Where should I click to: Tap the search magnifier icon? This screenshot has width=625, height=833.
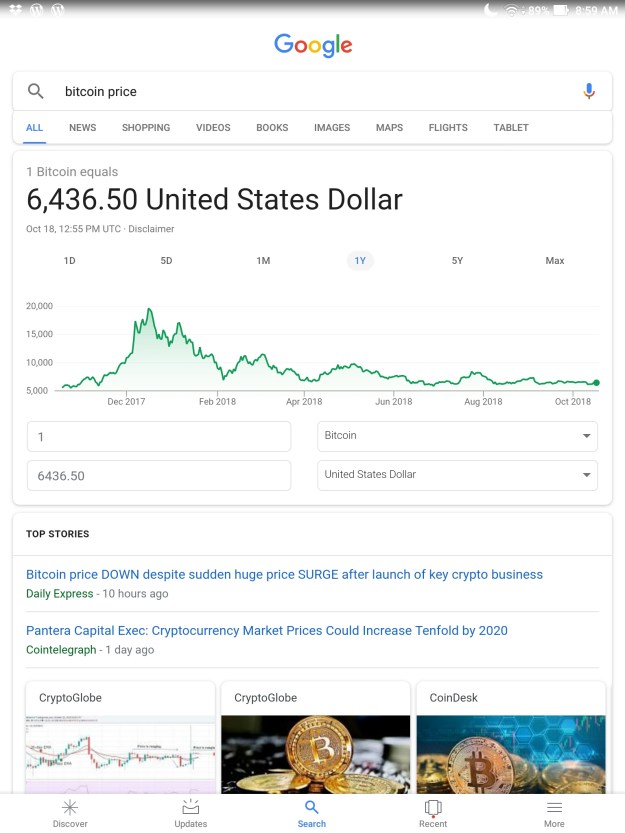click(36, 91)
